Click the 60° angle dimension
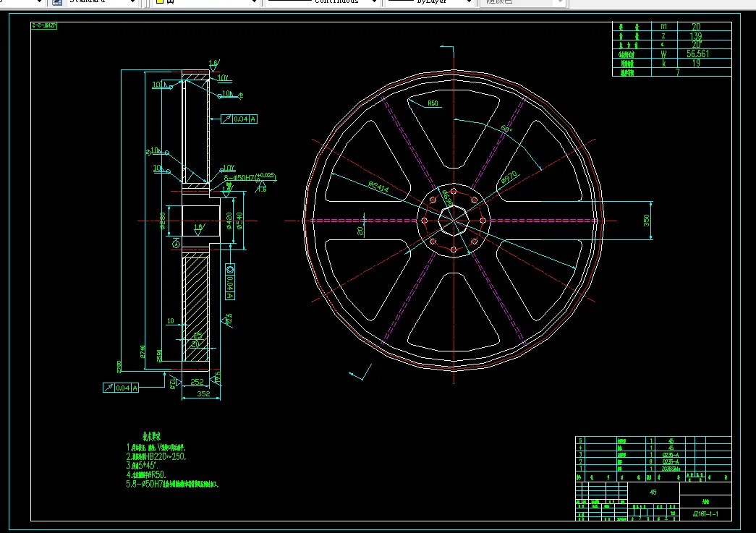The height and width of the screenshot is (533, 756). [504, 129]
